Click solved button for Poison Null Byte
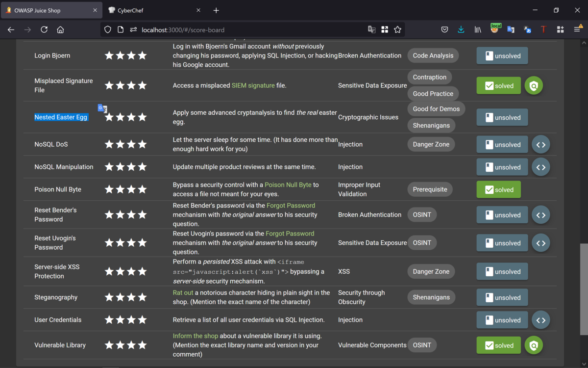 coord(498,190)
